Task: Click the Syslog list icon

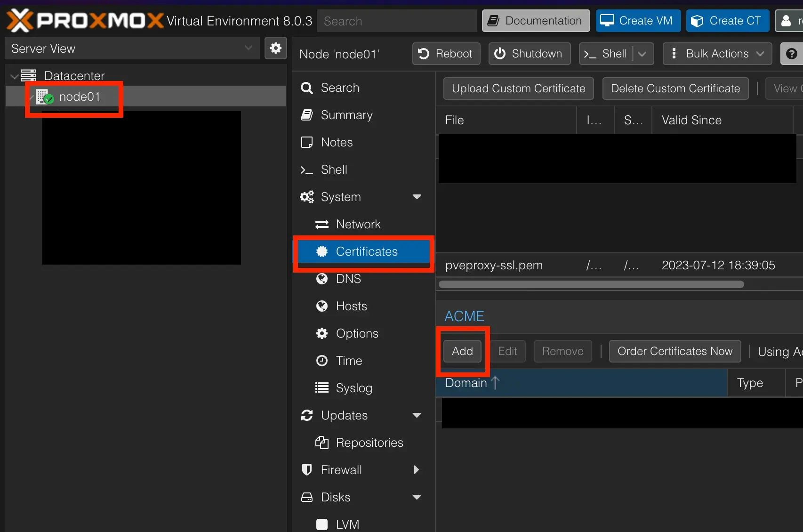Action: [322, 388]
